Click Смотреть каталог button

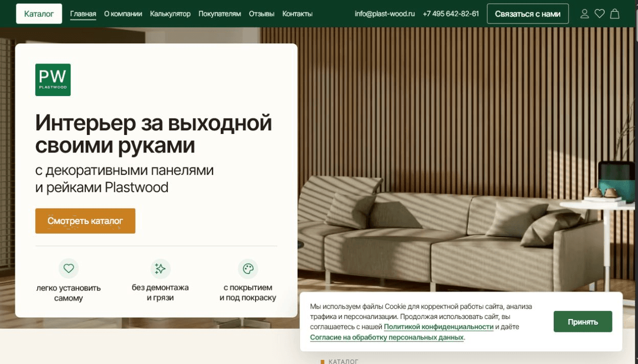click(x=85, y=221)
